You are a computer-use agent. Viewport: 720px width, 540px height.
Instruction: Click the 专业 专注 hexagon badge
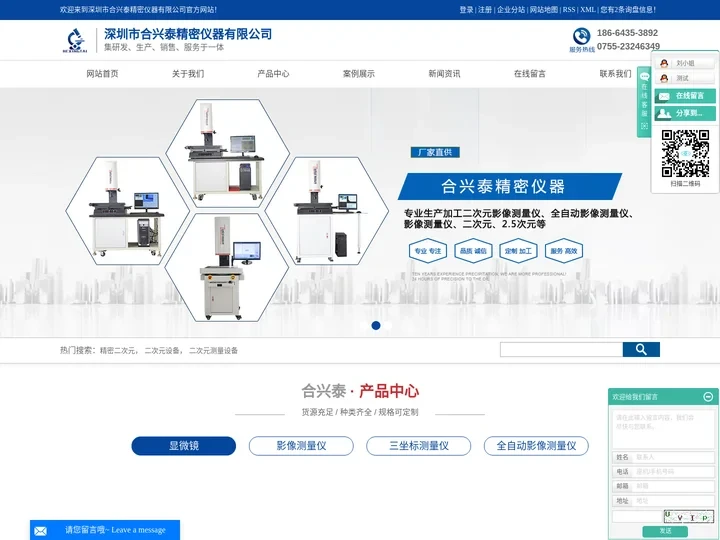point(428,251)
